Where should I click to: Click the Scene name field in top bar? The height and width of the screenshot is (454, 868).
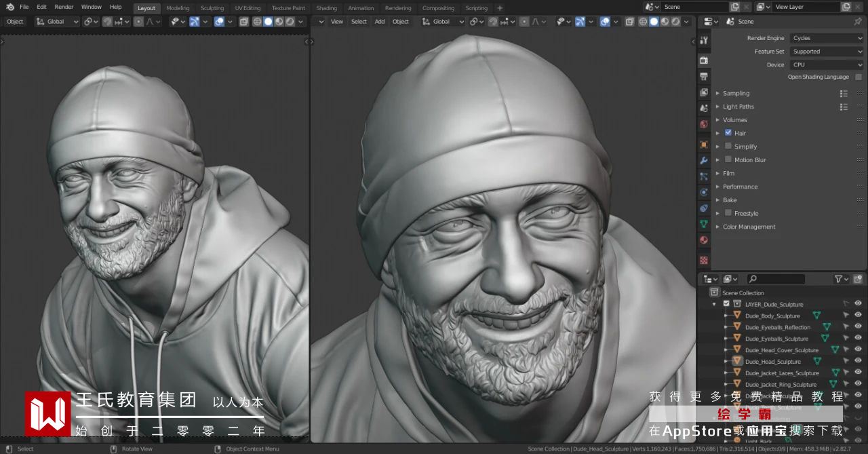(x=696, y=7)
